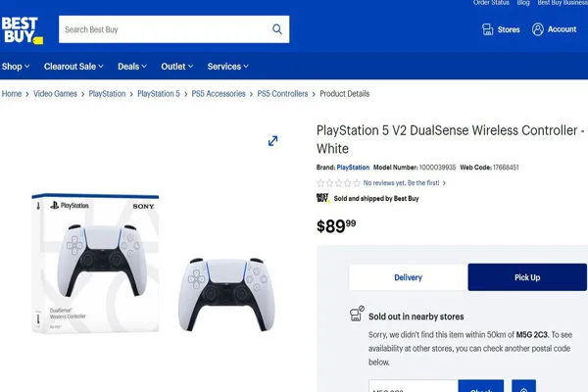Click the locate-me button beside Check
This screenshot has width=588, height=392.
pos(523,387)
